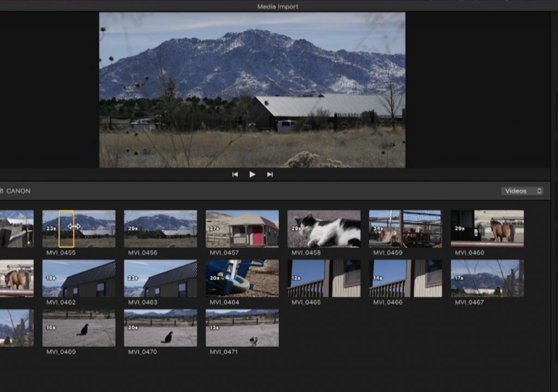Image resolution: width=558 pixels, height=392 pixels.
Task: Play the previewed clip
Action: tap(252, 174)
